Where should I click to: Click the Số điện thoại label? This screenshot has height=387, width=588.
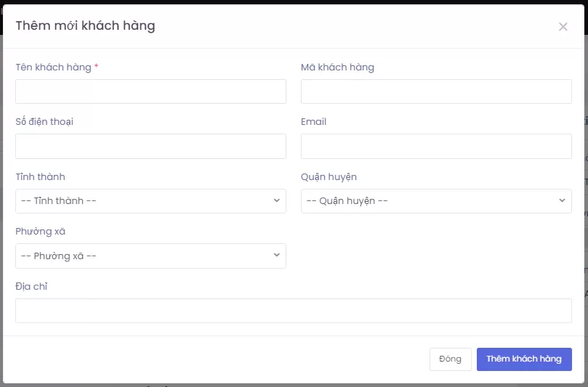click(44, 122)
